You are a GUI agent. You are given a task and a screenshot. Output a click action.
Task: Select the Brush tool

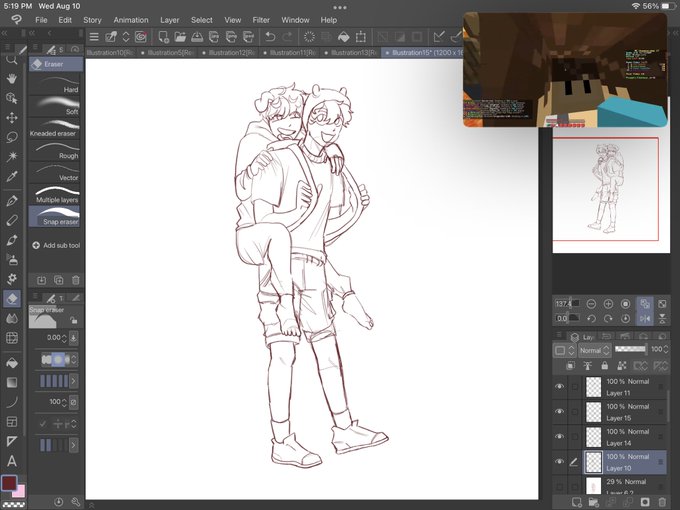tap(12, 240)
